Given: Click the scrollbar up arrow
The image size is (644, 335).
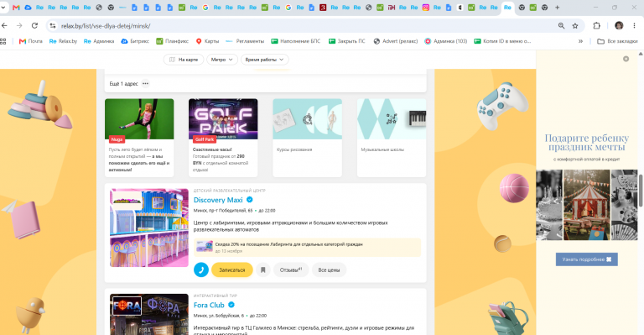Looking at the screenshot, I should [641, 54].
